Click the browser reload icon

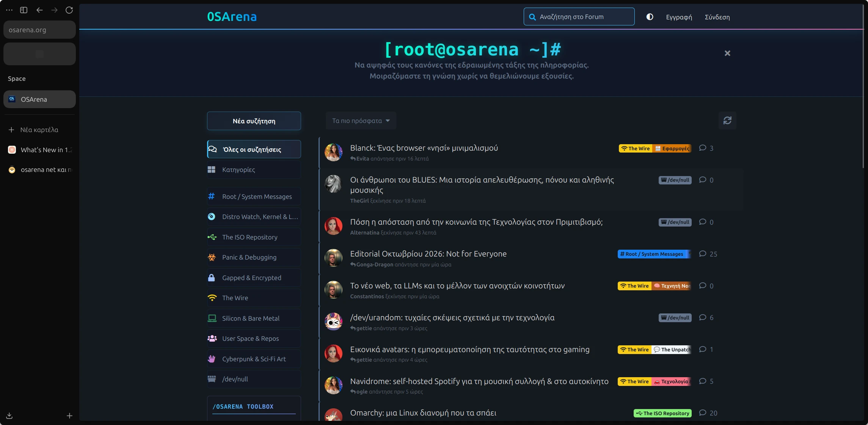pos(69,10)
